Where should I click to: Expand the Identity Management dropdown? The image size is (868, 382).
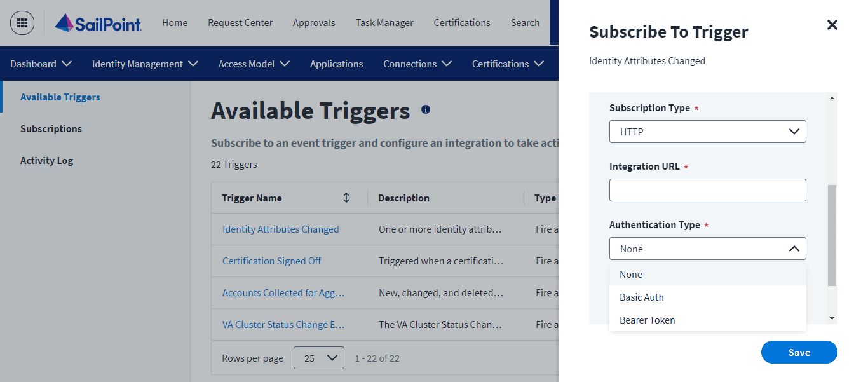[144, 64]
